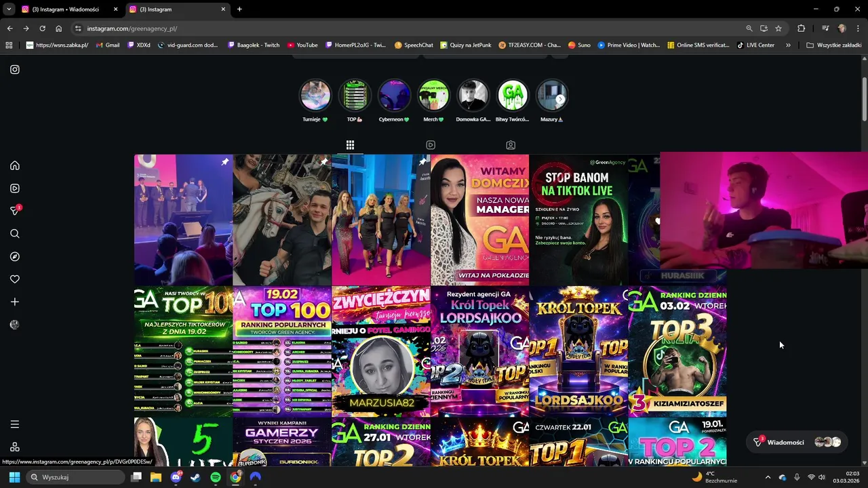Open the Baagolek - Twitch bookmark

[x=254, y=45]
